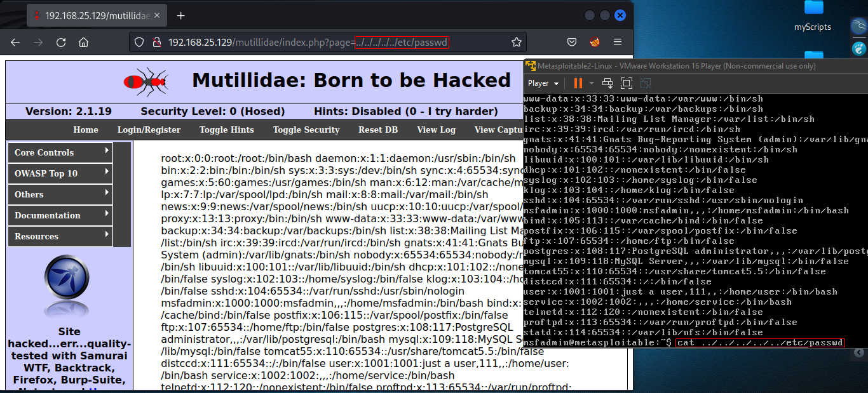Close the 192.168.25.129/mutillidae tab

click(157, 16)
